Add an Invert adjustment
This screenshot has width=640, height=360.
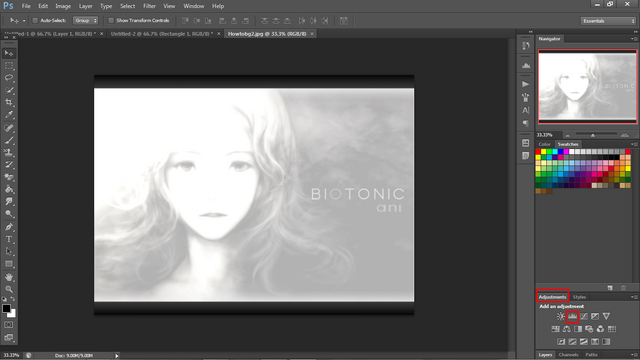click(x=561, y=342)
